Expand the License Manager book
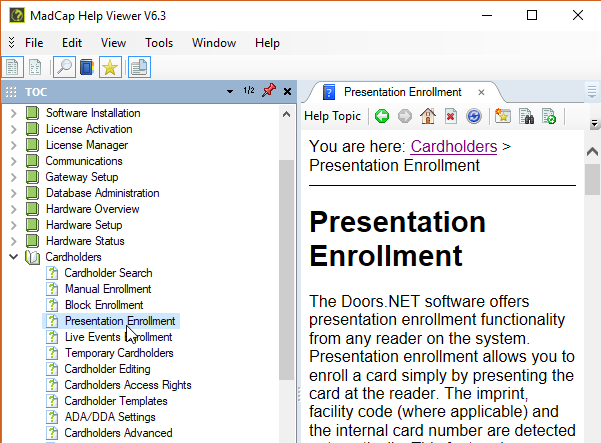This screenshot has height=443, width=601. tap(13, 145)
